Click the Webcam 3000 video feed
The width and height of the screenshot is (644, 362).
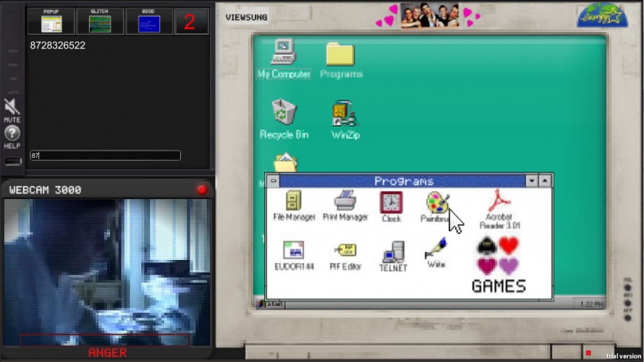click(107, 272)
